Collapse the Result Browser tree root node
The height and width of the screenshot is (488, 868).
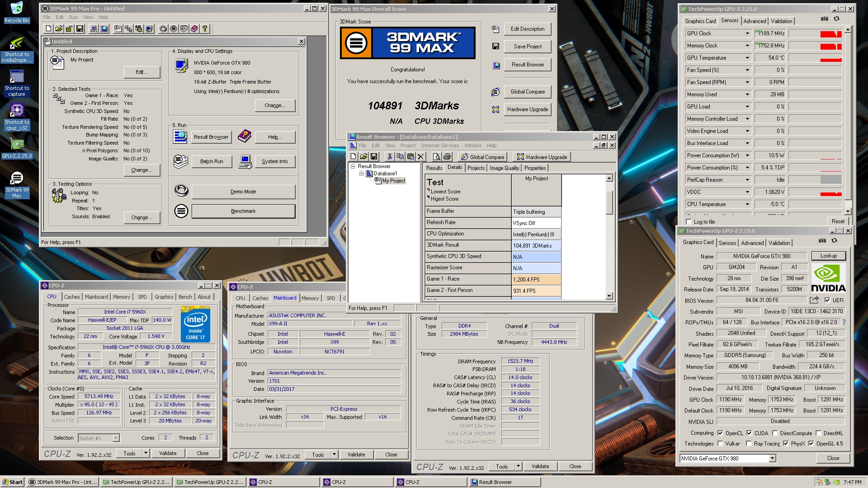click(x=354, y=166)
